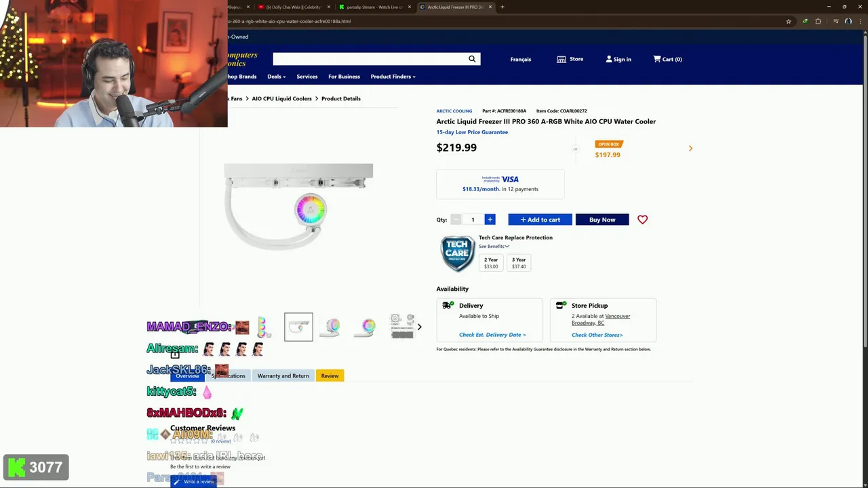Switch to Warranty and Return tab
Image resolution: width=868 pixels, height=488 pixels.
283,375
